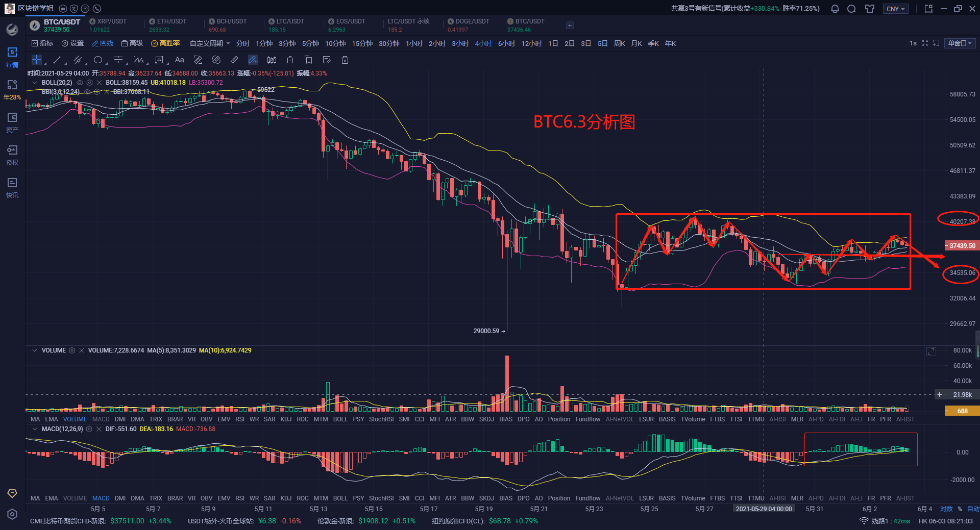The height and width of the screenshot is (530, 980).
Task: Select the Elliott wave W3 tool
Action: point(139,60)
